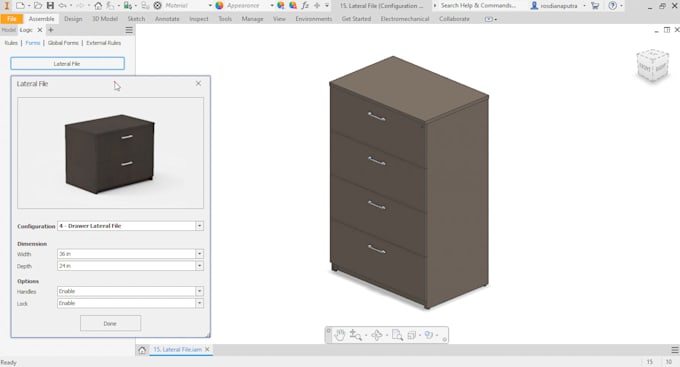Open the Annotate ribbon tab
Viewport: 680px width, 367px height.
[x=167, y=19]
